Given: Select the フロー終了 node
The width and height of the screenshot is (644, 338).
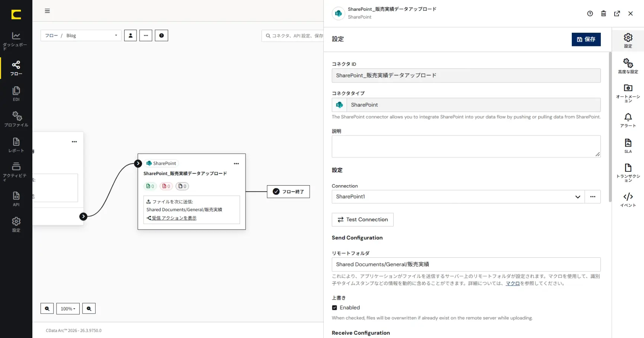Looking at the screenshot, I should 288,191.
